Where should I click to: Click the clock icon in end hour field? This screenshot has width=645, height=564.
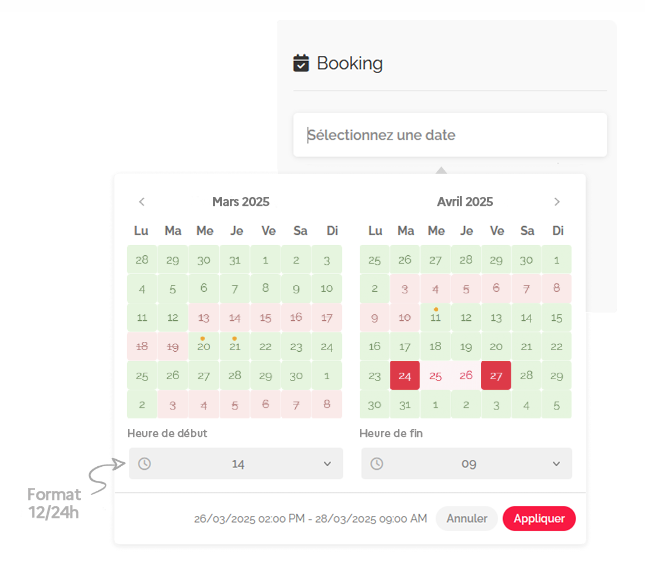point(377,464)
